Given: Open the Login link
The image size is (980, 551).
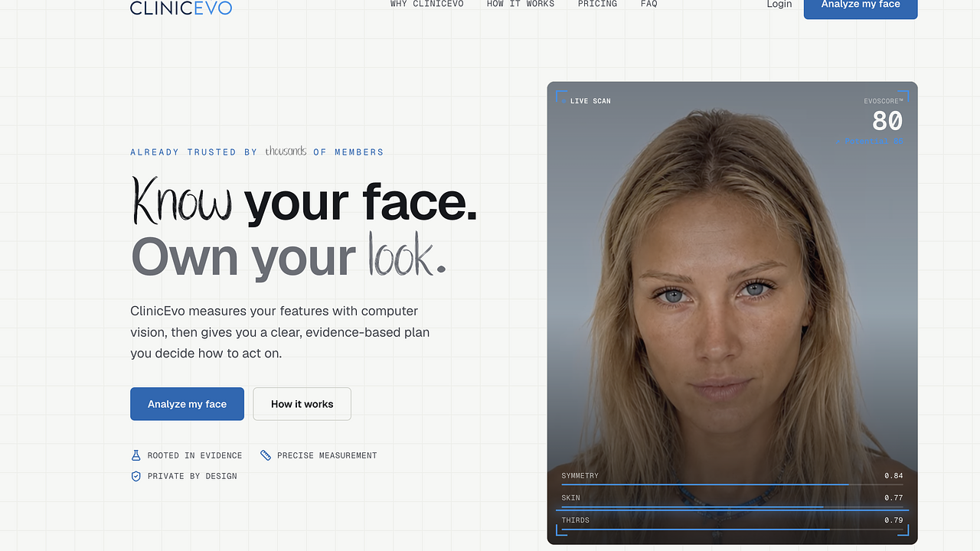Looking at the screenshot, I should pyautogui.click(x=779, y=5).
